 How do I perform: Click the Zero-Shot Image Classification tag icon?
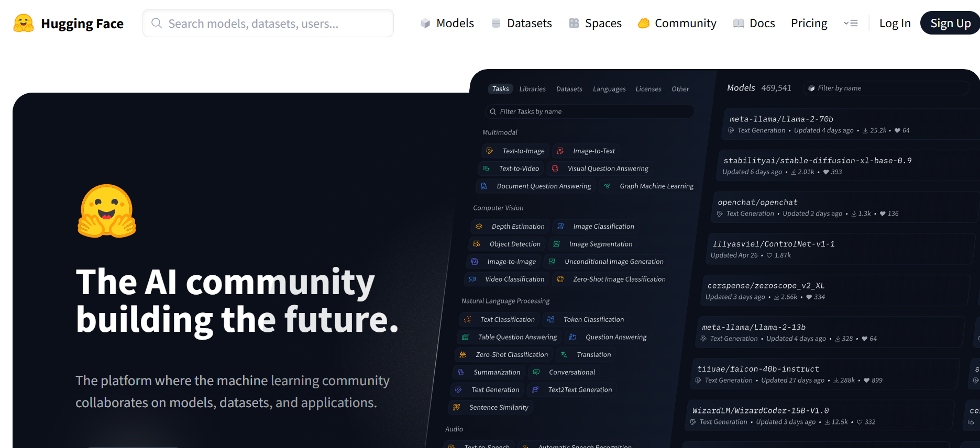click(560, 279)
